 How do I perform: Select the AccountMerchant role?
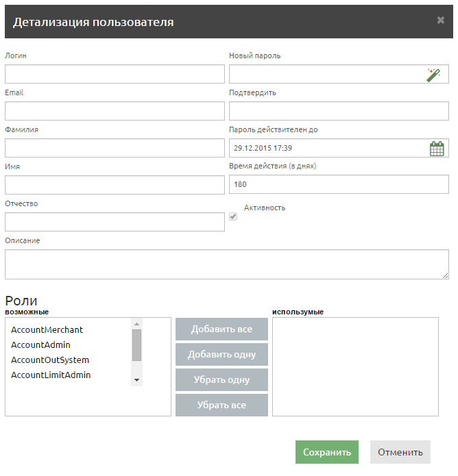(47, 330)
